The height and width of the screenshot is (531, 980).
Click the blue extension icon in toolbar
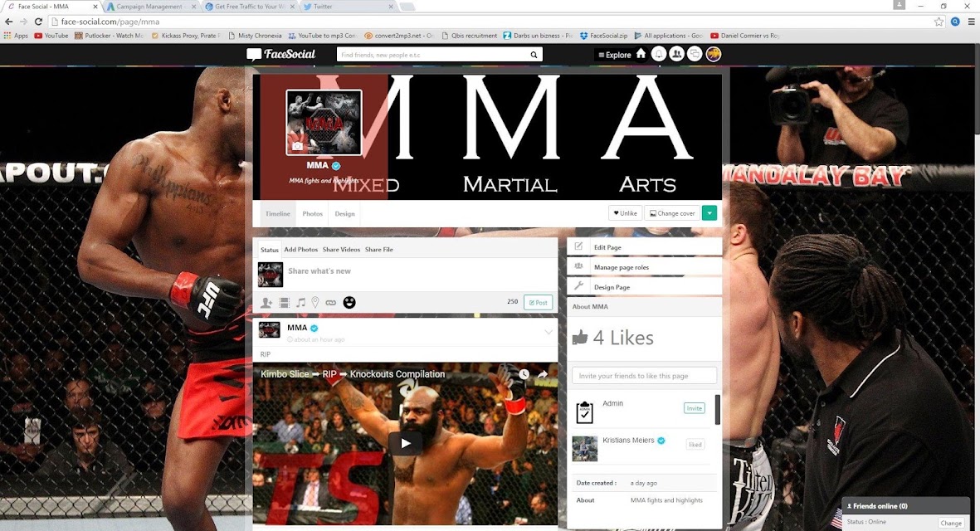pos(955,22)
